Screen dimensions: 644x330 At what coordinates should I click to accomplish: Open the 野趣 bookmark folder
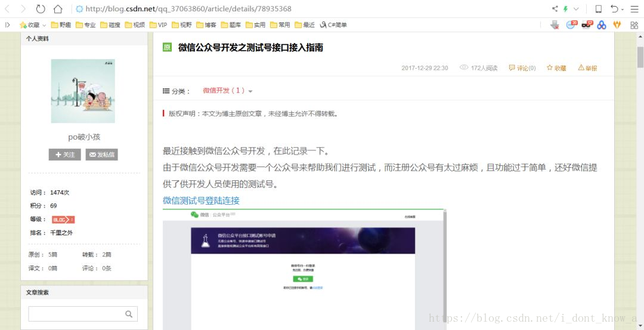coord(61,24)
